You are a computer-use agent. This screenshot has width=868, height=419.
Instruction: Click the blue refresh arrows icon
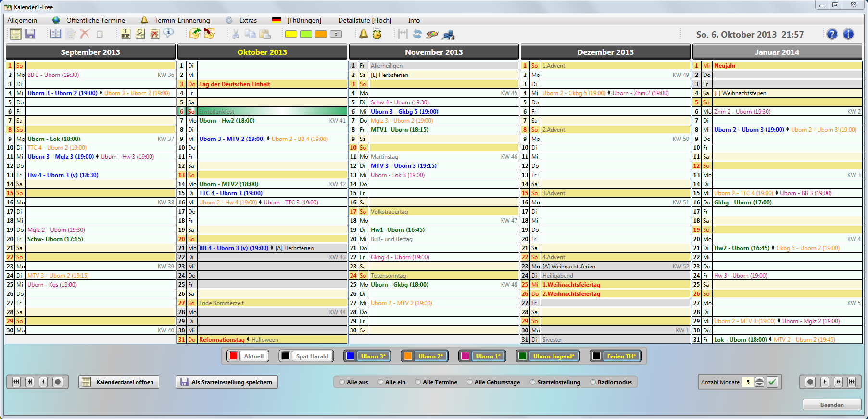417,34
